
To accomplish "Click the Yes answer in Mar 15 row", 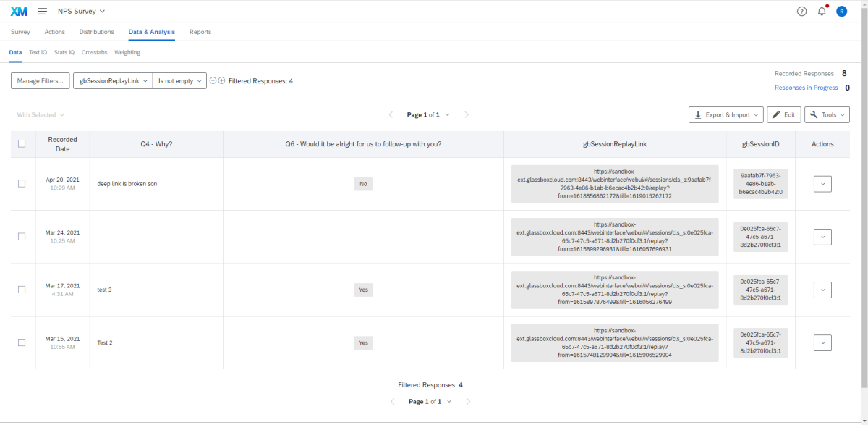I will point(363,342).
